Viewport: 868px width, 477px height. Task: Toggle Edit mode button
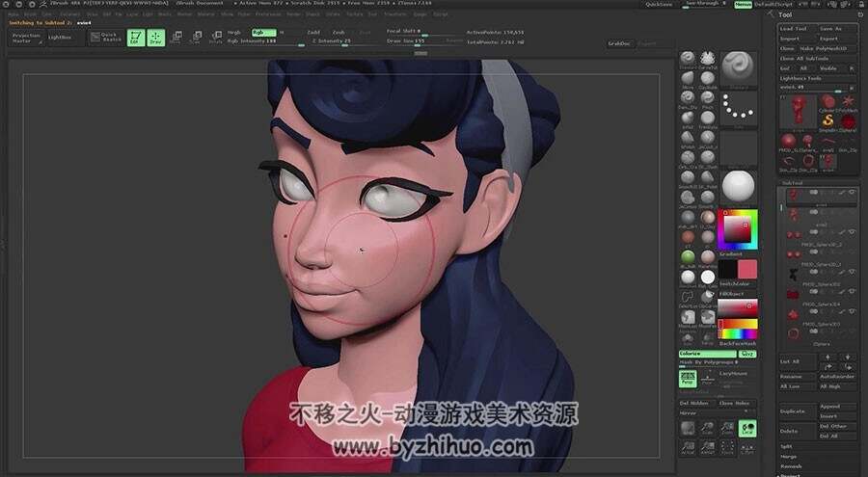136,38
